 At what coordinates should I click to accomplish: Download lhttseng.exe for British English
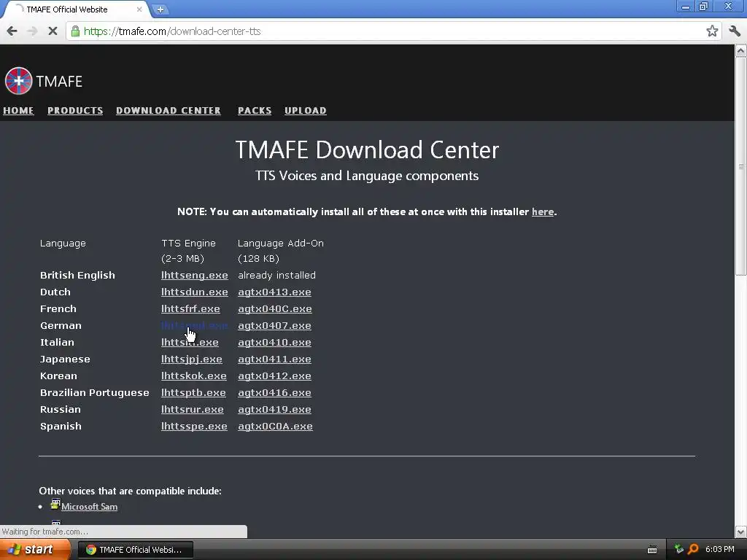pyautogui.click(x=194, y=275)
